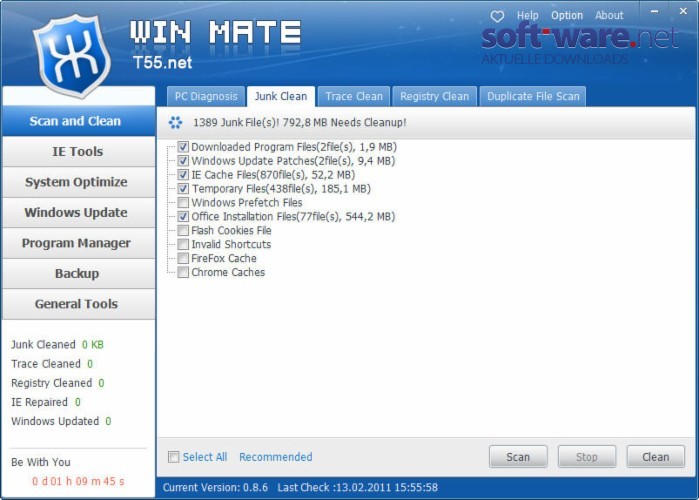Select Invalid Shortcuts row text
Screen dimensions: 699x500
coord(231,244)
